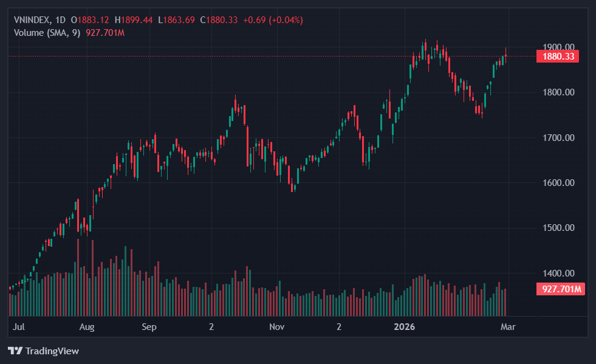Click the 1D interval label
This screenshot has width=596, height=364.
coord(60,20)
